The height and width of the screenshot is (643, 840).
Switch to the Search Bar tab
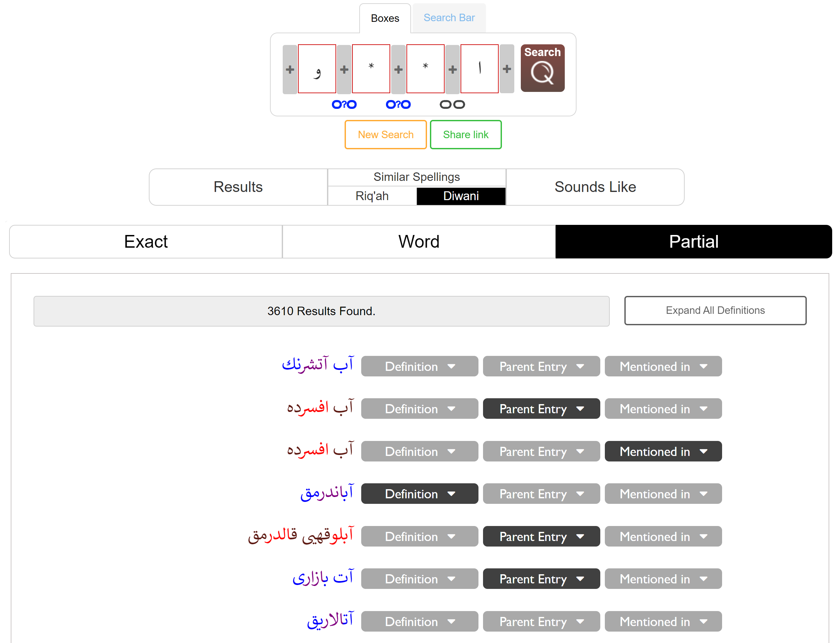[x=449, y=18]
